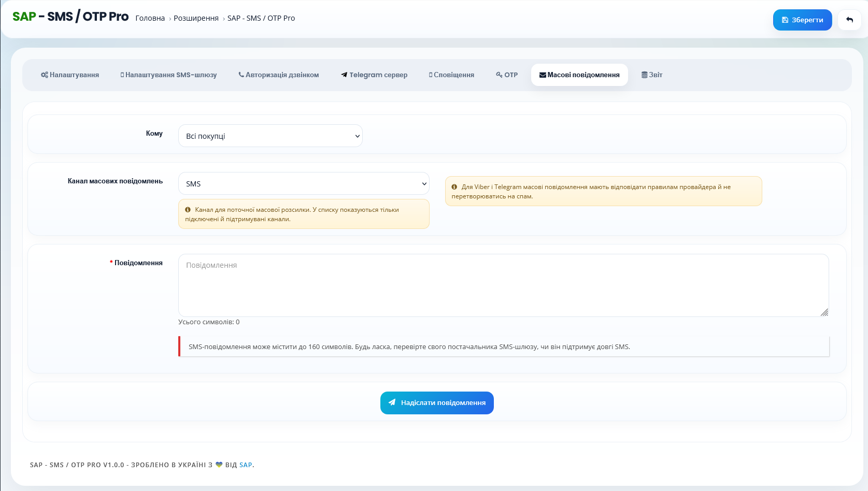Open the Кому recipients dropdown
The height and width of the screenshot is (491, 868).
point(271,136)
